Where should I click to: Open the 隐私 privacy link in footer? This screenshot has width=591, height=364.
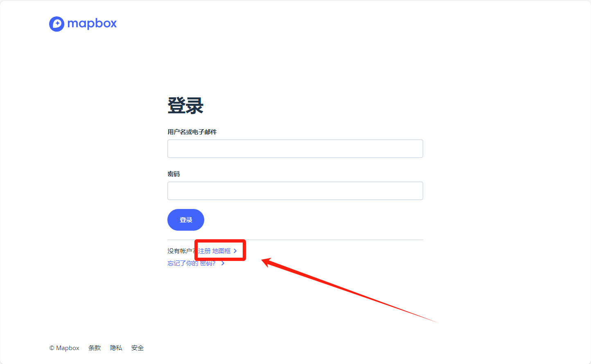pyautogui.click(x=116, y=348)
